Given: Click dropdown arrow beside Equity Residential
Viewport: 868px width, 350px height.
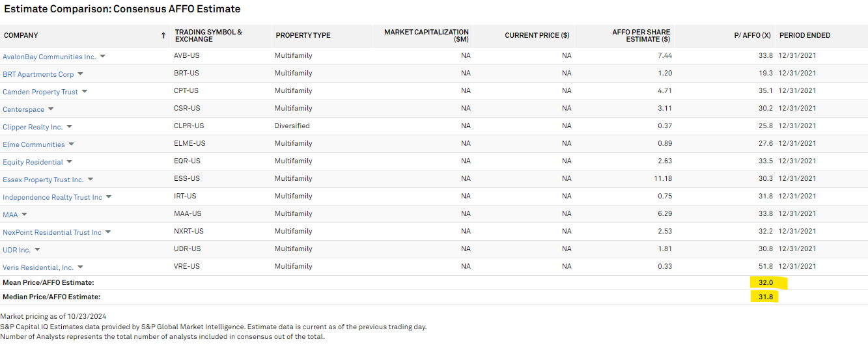Looking at the screenshot, I should [x=69, y=162].
